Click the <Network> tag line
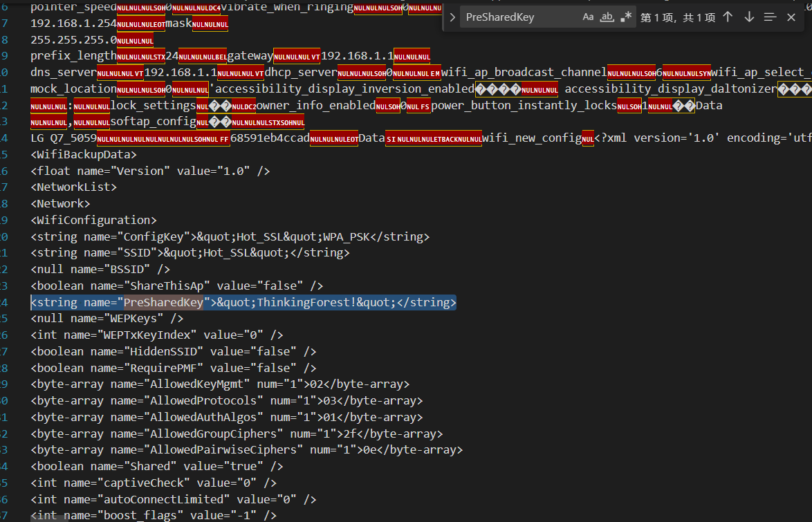This screenshot has width=812, height=522. (60, 203)
